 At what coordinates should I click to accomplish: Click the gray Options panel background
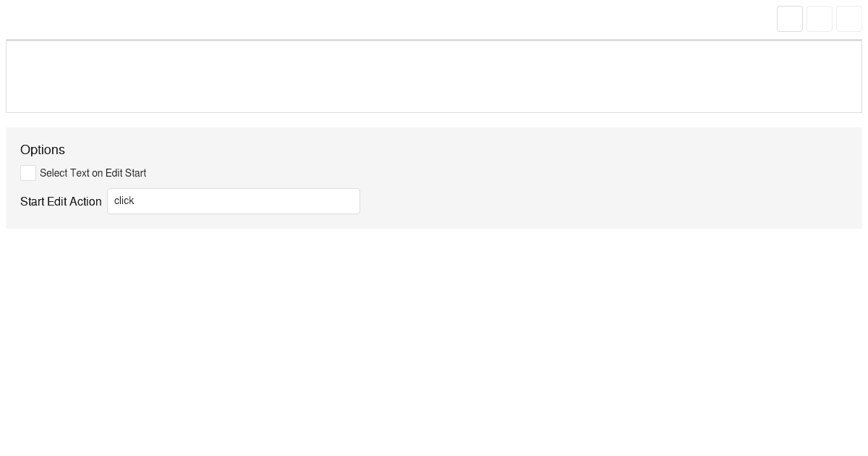[x=579, y=178]
